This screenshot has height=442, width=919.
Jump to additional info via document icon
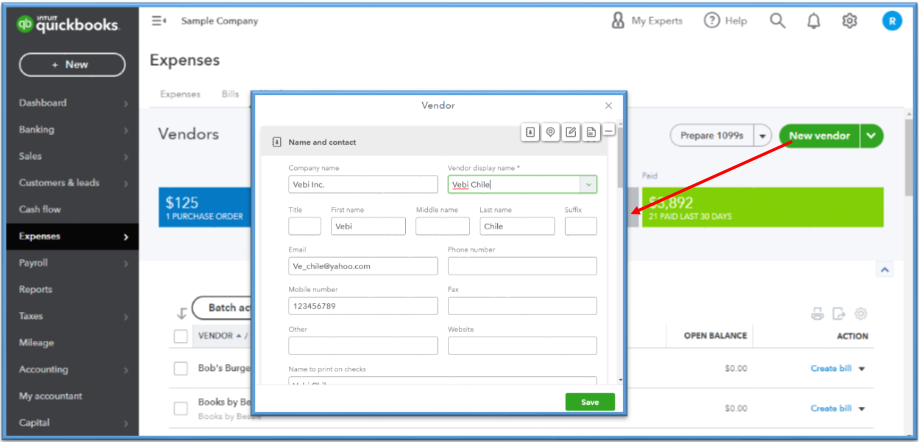click(x=591, y=132)
